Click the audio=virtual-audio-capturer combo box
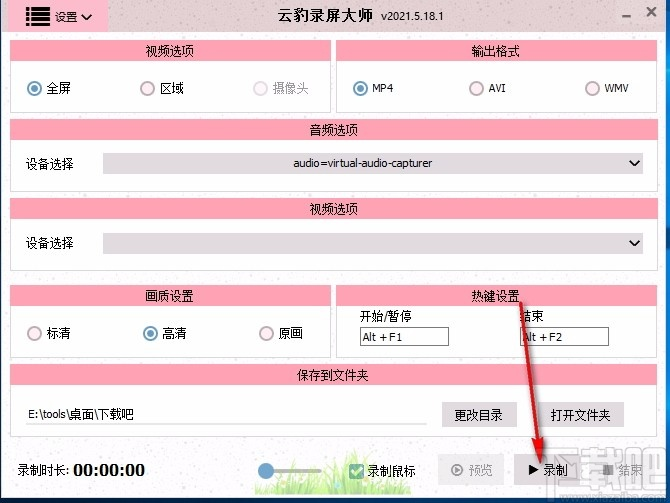Screen dimensions: 670x503 [373, 163]
